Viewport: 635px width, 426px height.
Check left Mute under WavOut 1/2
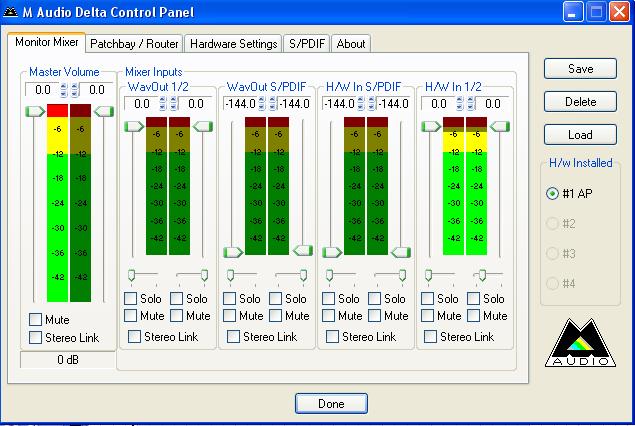pos(130,315)
